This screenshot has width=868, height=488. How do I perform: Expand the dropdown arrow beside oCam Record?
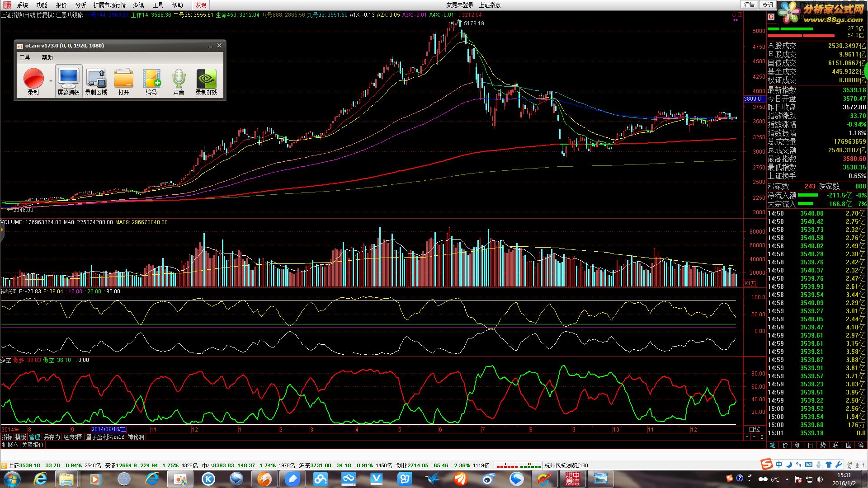tap(51, 81)
